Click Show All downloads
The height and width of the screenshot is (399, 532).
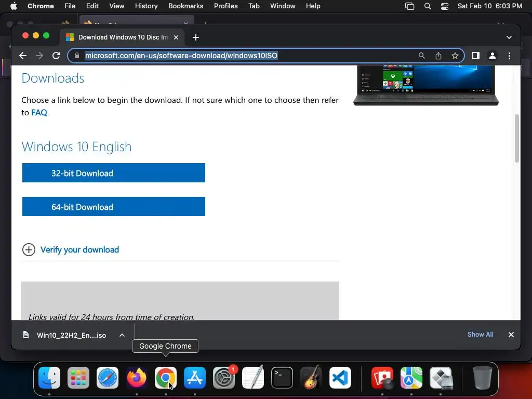[481, 335]
